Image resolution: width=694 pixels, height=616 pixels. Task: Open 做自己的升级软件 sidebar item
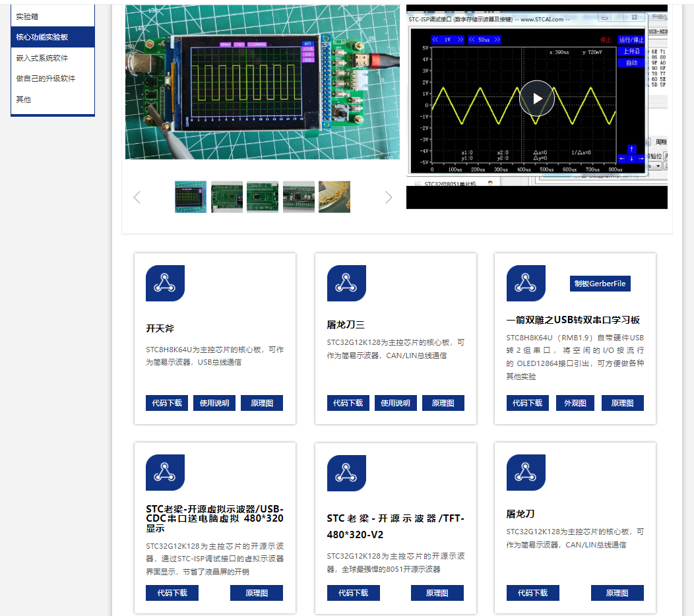53,78
